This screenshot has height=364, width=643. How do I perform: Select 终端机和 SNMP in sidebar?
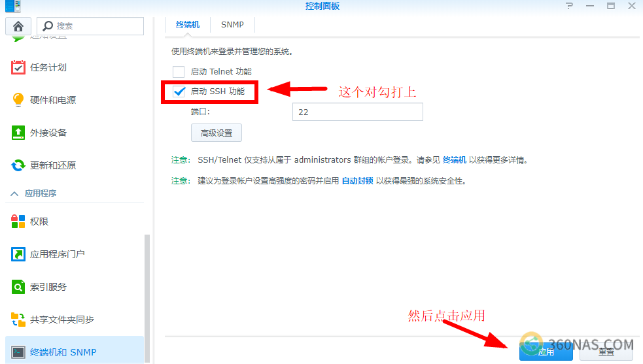click(x=74, y=351)
